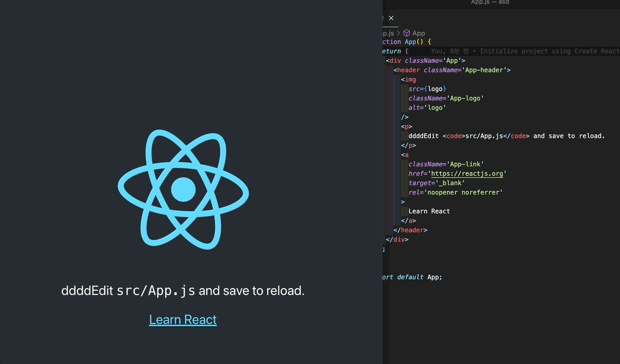
Task: Click the "className='App-link'" line
Action: [446, 164]
